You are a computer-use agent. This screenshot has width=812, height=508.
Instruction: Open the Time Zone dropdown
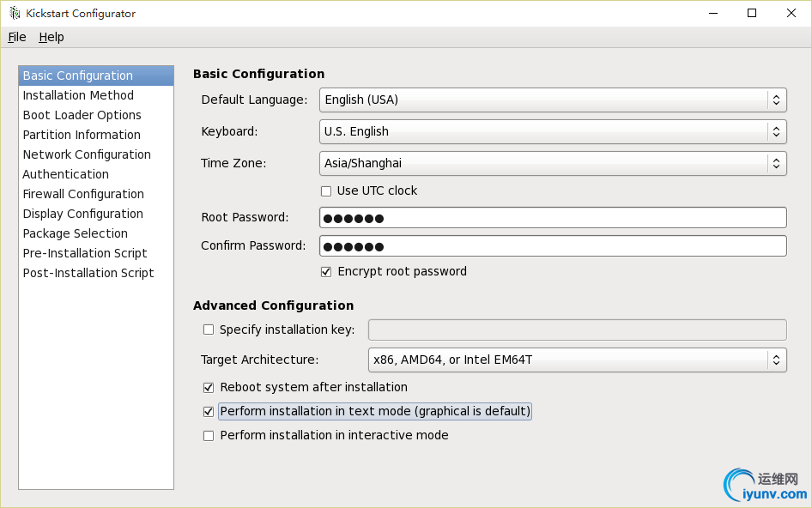[x=553, y=163]
